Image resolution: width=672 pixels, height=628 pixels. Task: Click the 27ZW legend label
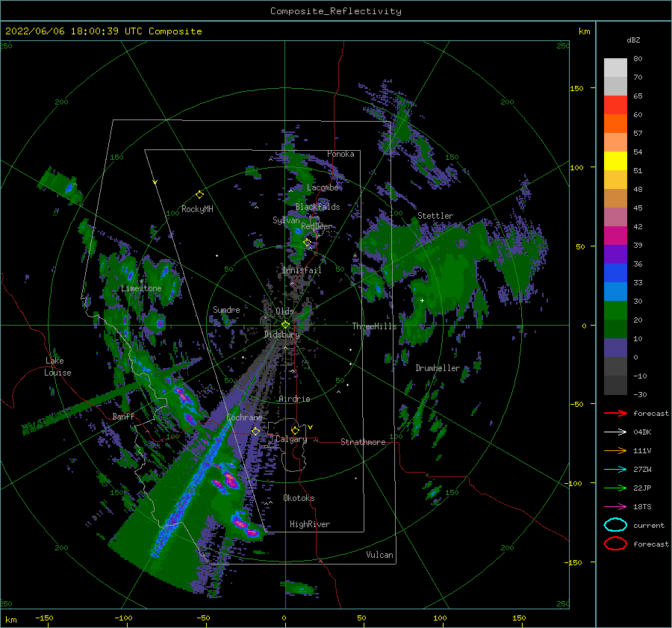642,470
